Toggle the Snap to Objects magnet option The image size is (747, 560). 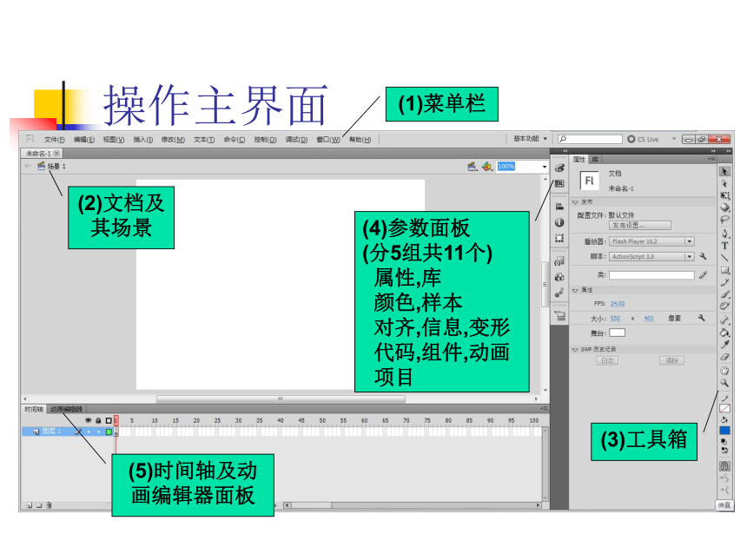(x=724, y=465)
